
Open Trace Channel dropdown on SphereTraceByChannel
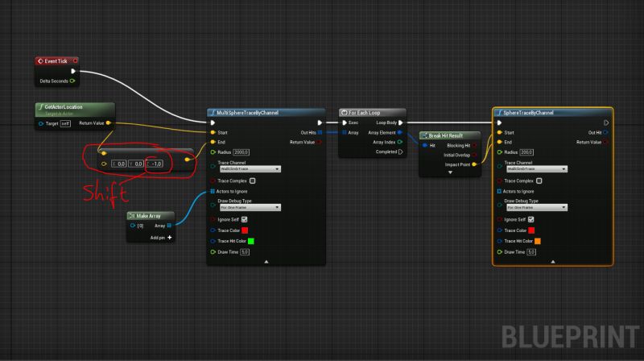coord(537,169)
